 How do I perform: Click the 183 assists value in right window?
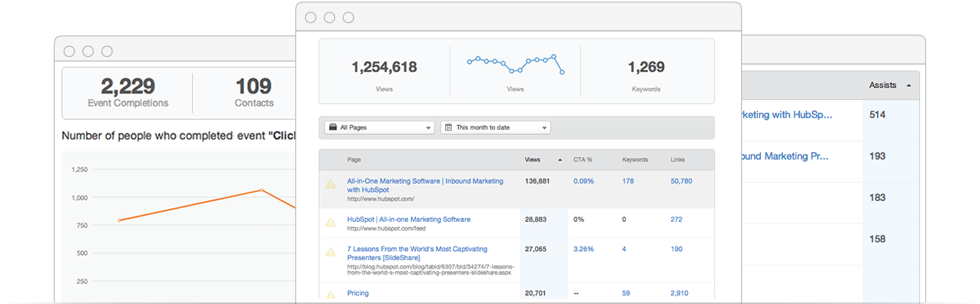click(x=877, y=197)
